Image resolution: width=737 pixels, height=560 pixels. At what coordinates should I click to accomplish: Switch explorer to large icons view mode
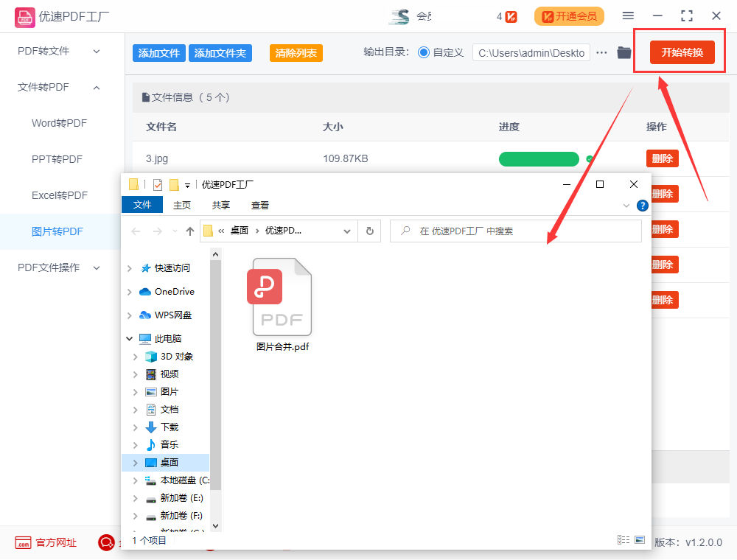pyautogui.click(x=640, y=539)
